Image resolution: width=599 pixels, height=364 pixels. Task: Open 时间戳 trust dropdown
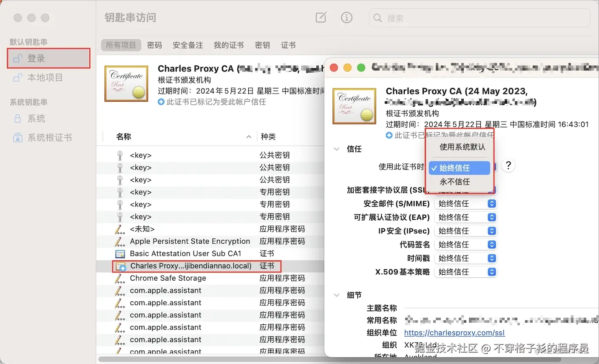pos(466,258)
